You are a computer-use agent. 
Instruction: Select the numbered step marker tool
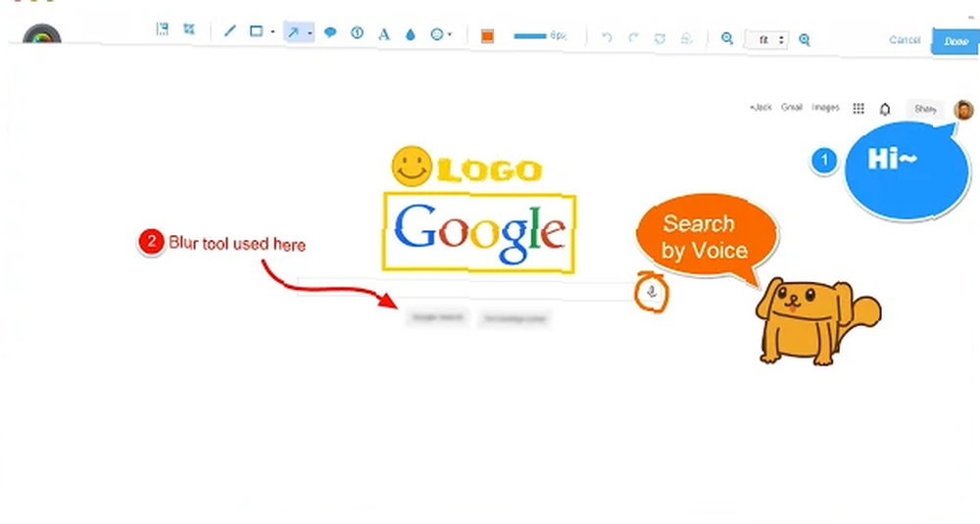(357, 32)
